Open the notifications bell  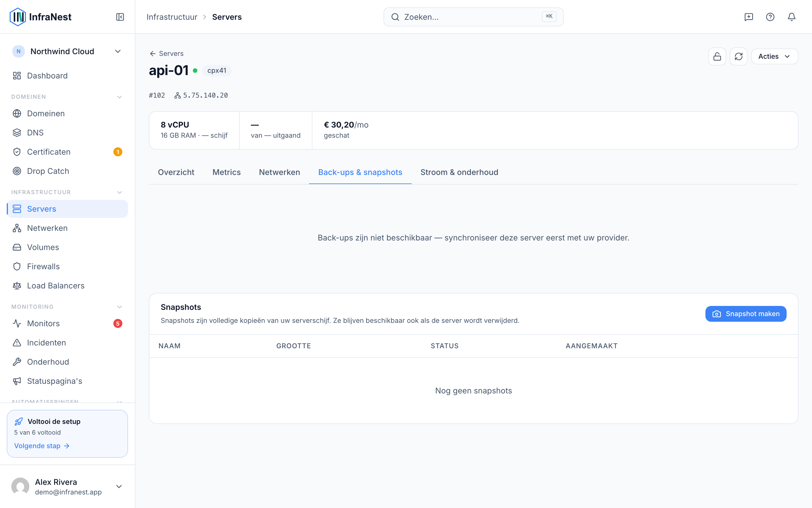click(x=791, y=17)
